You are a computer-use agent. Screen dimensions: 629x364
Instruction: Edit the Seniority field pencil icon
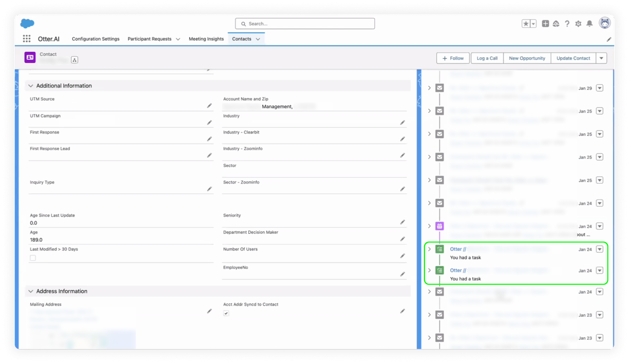point(402,222)
